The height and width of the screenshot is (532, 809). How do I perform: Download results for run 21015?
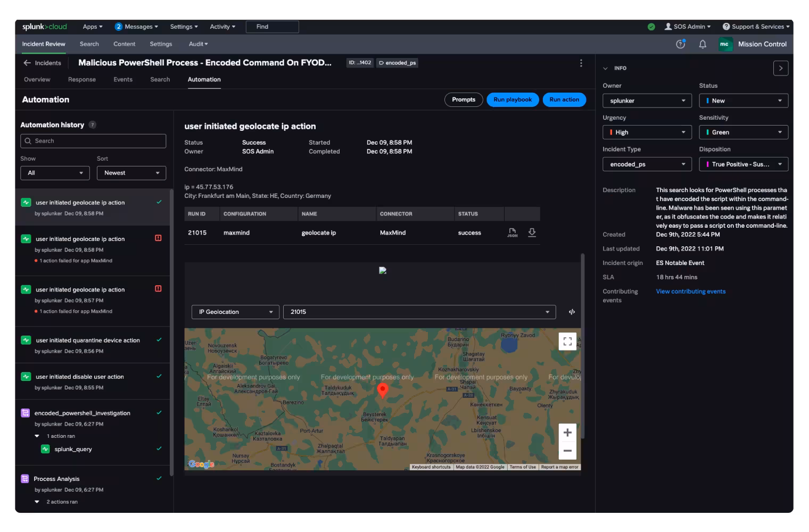click(532, 232)
